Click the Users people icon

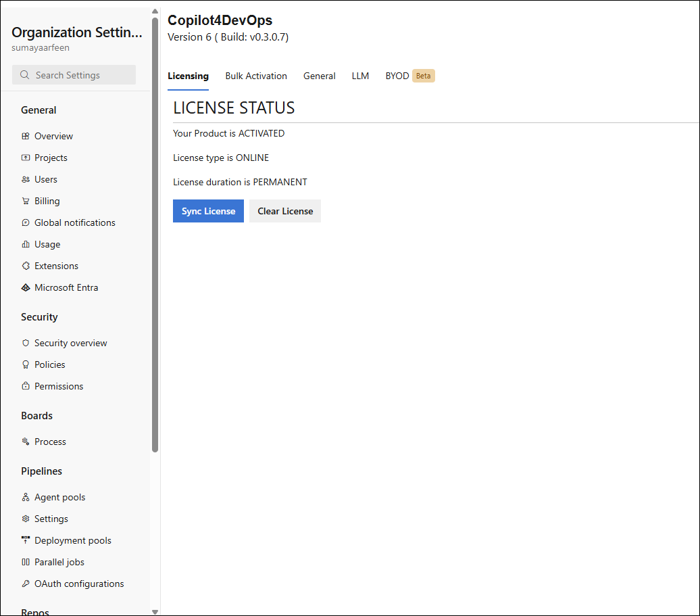click(x=26, y=179)
